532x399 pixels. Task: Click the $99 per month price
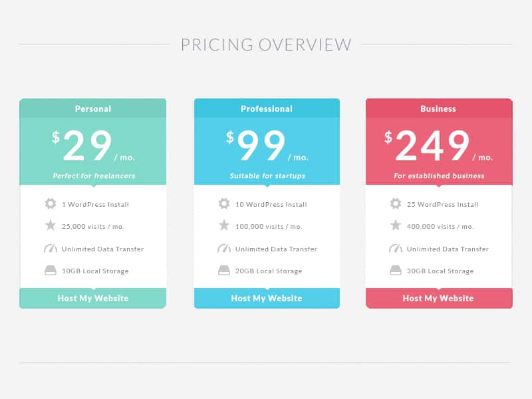267,146
